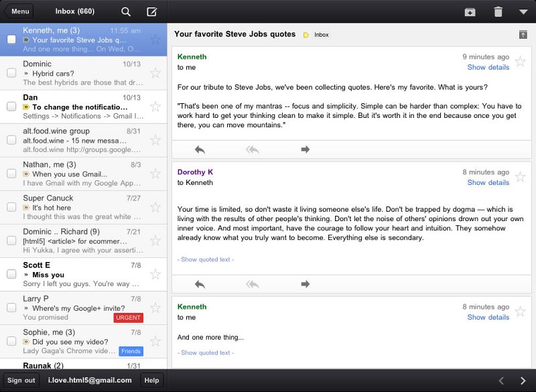Open the search bar
The image size is (536, 392).
coord(125,11)
